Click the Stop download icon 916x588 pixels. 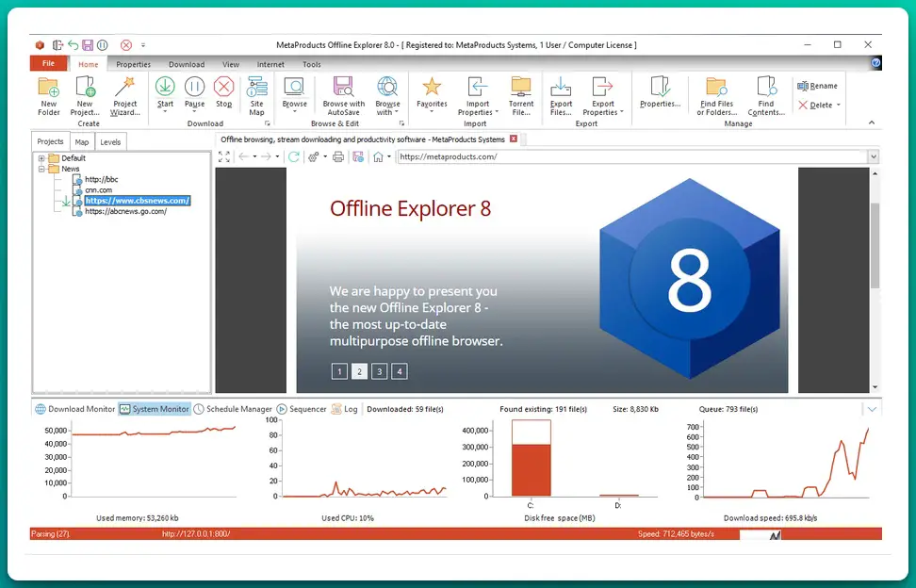(223, 88)
